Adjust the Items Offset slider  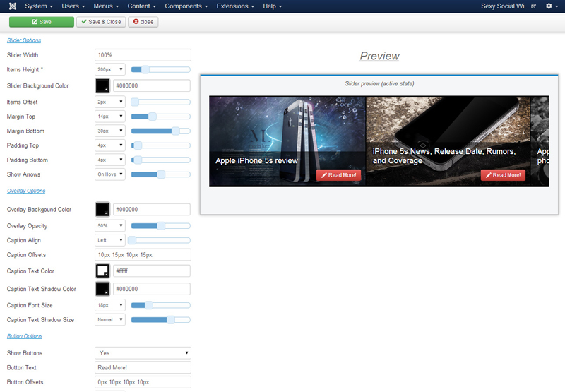[161, 102]
